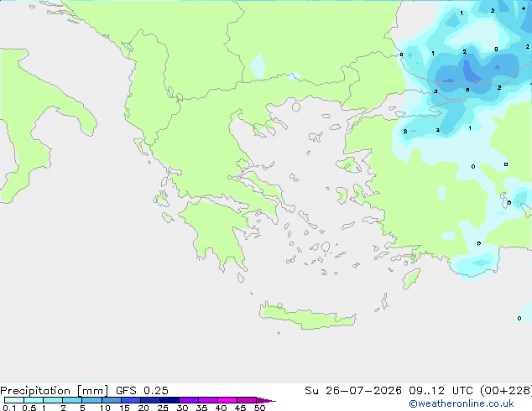The image size is (532, 411).
Task: Click the 15 to 20 legend swatch
Action: pos(131,400)
